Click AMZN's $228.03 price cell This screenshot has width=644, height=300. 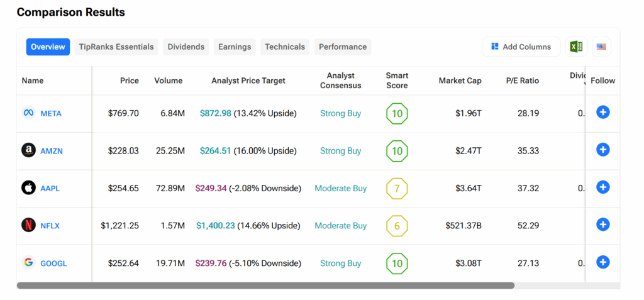click(123, 151)
